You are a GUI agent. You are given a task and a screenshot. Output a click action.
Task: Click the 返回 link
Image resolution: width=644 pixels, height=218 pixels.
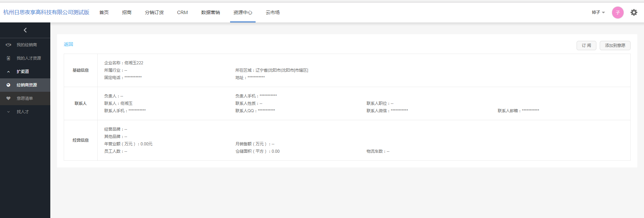pyautogui.click(x=68, y=44)
